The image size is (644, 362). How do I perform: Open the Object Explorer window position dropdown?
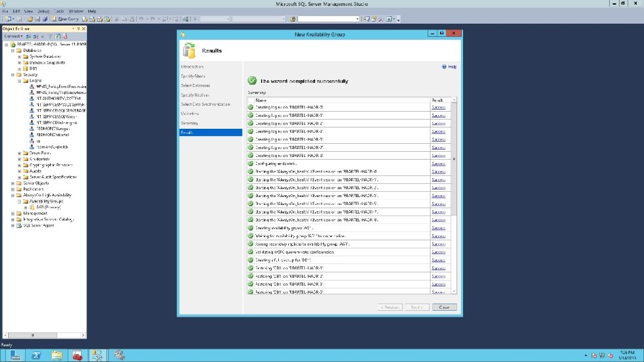point(73,29)
